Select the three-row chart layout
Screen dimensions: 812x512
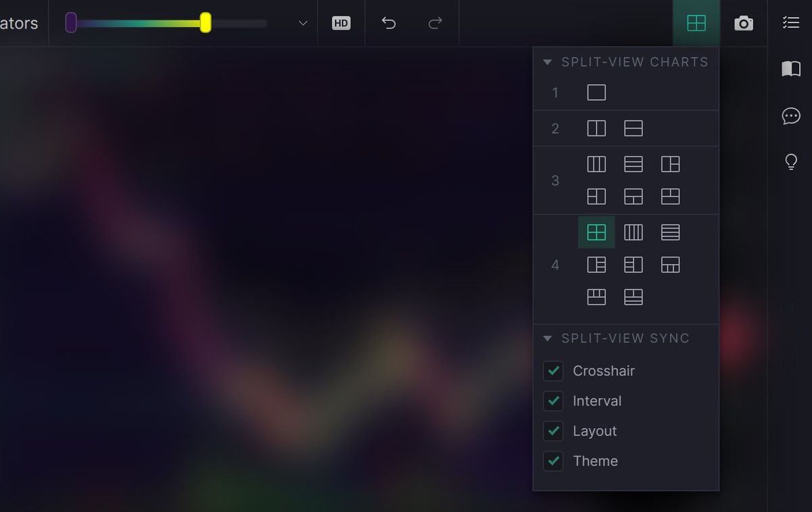633,164
